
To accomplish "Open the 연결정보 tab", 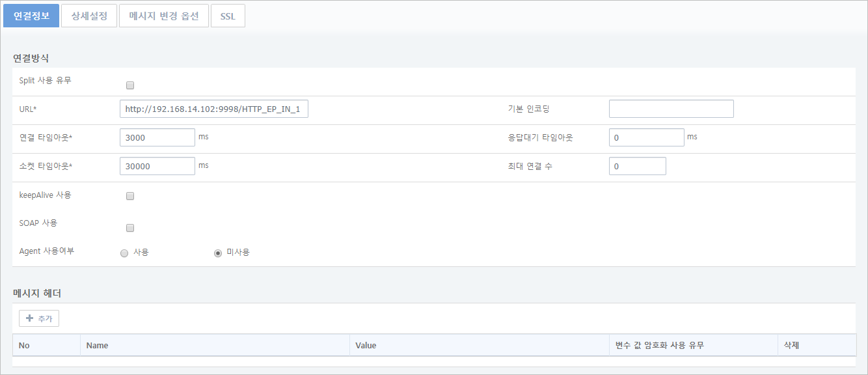I will coord(31,16).
